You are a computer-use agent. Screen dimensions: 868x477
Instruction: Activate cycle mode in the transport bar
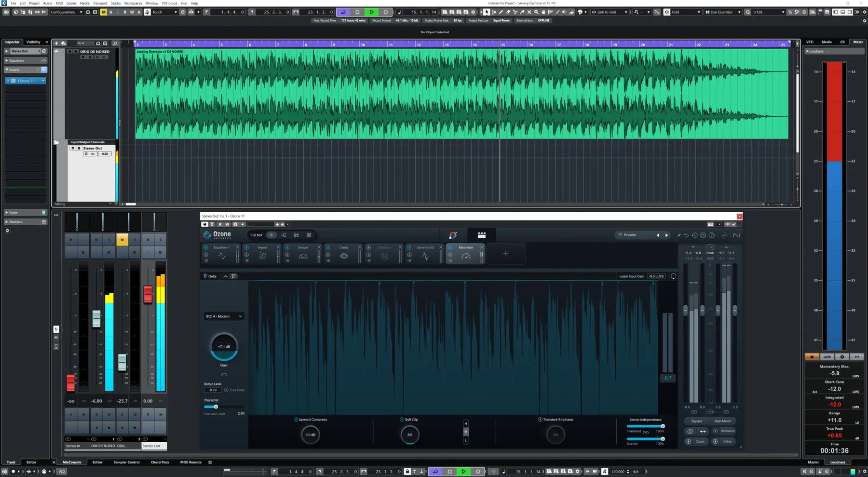click(x=342, y=12)
